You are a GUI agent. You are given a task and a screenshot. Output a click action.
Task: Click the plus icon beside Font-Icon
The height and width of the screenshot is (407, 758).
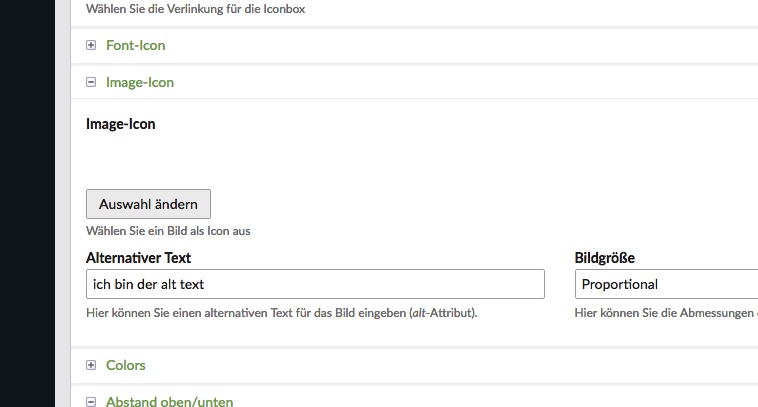(x=91, y=45)
